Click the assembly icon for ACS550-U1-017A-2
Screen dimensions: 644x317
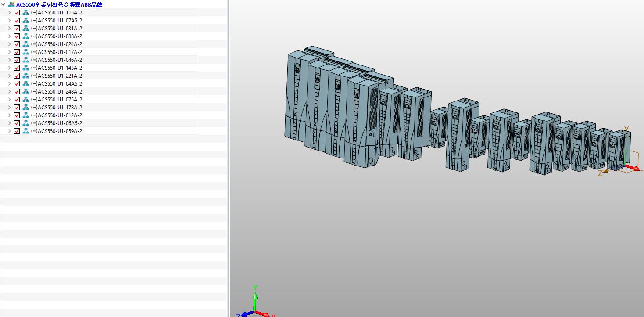tap(25, 52)
